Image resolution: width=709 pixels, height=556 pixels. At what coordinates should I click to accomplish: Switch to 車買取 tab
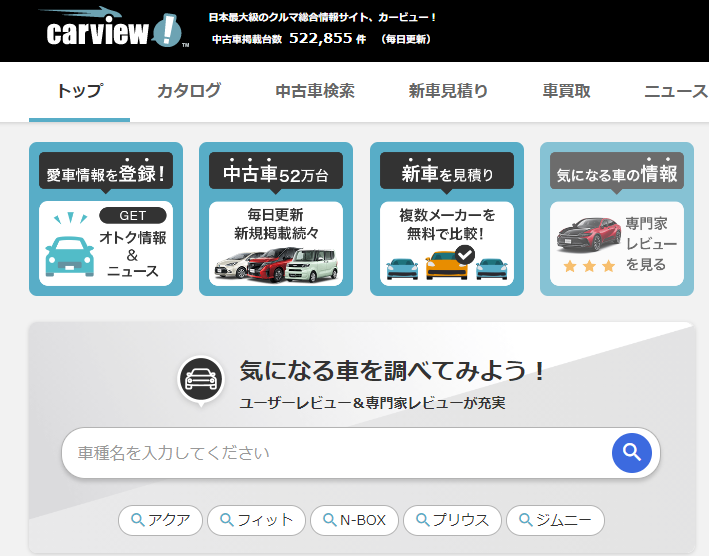click(567, 91)
